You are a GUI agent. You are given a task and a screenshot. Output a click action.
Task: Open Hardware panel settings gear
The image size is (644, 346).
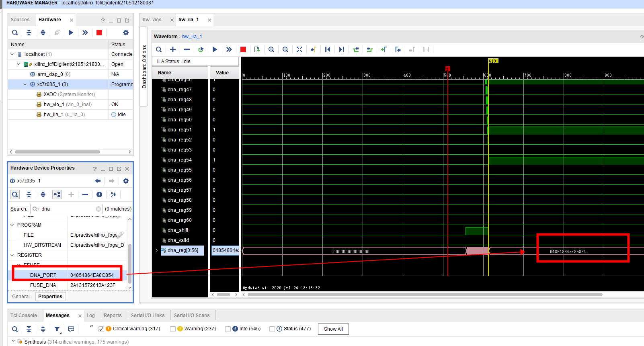coord(126,33)
